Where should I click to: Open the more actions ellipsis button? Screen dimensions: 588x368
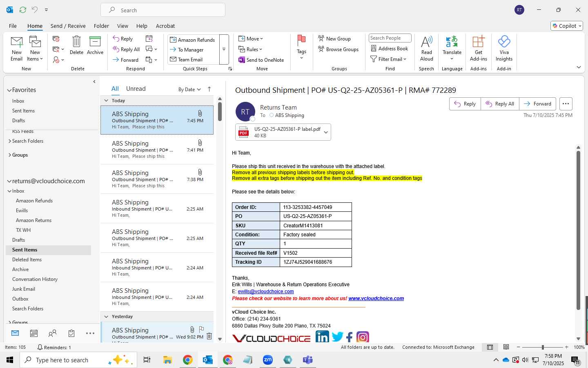click(566, 104)
